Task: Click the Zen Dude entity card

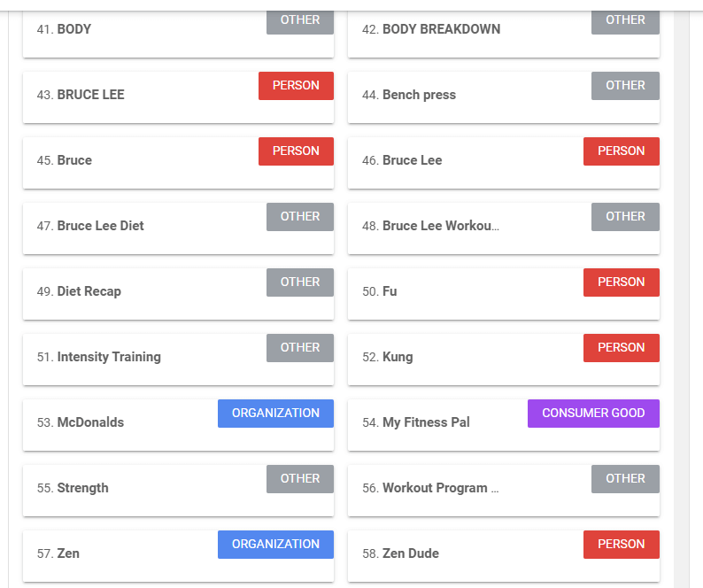Action: (x=460, y=556)
